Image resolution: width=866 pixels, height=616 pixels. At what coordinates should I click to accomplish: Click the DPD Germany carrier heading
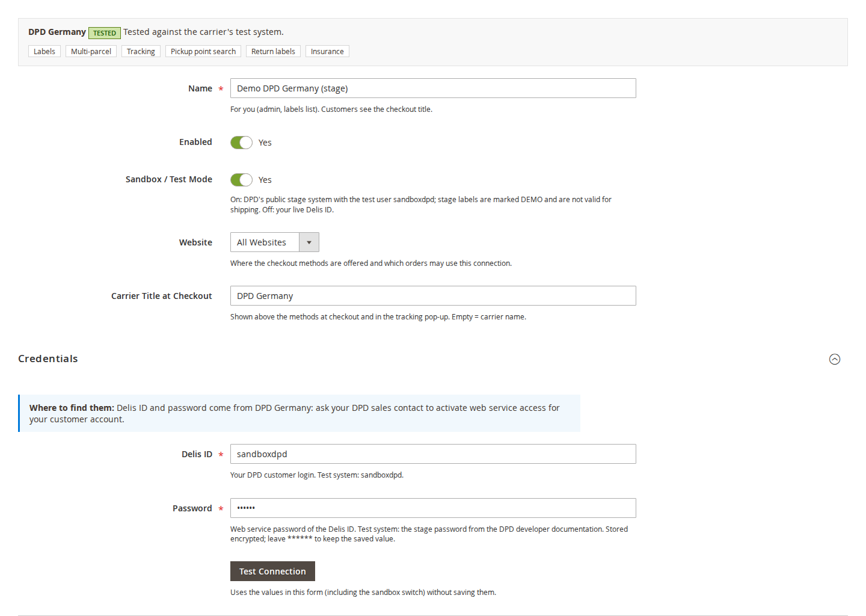(57, 32)
